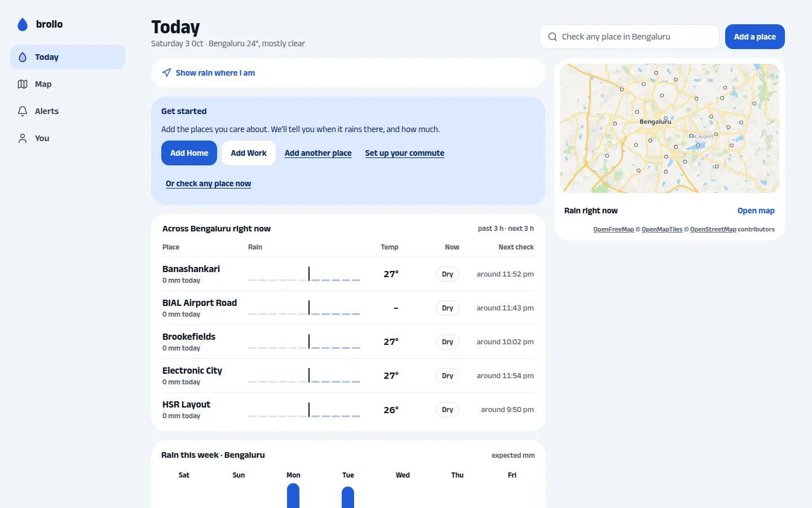This screenshot has width=812, height=508.
Task: Click the Bengaluru map thumbnail
Action: coord(669,128)
